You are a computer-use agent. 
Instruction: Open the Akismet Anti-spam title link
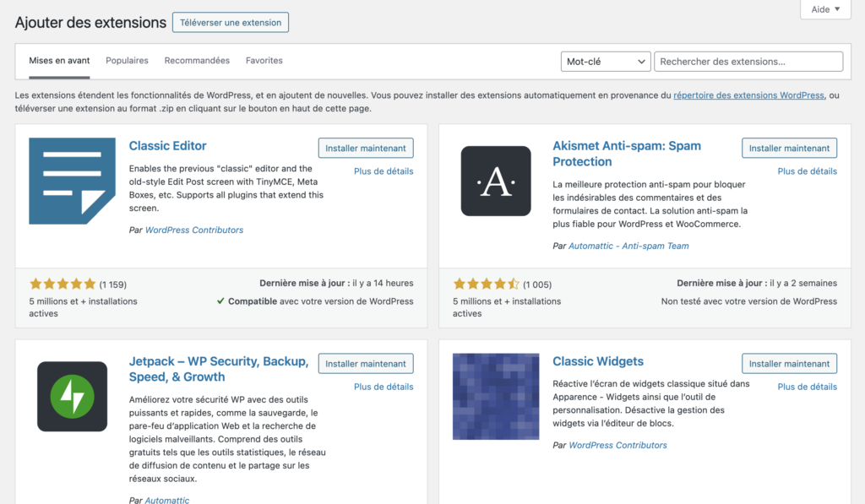(627, 154)
